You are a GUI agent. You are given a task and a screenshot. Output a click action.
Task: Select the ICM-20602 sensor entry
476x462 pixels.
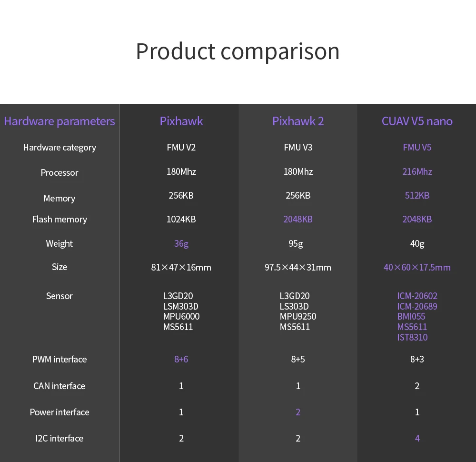pyautogui.click(x=417, y=296)
